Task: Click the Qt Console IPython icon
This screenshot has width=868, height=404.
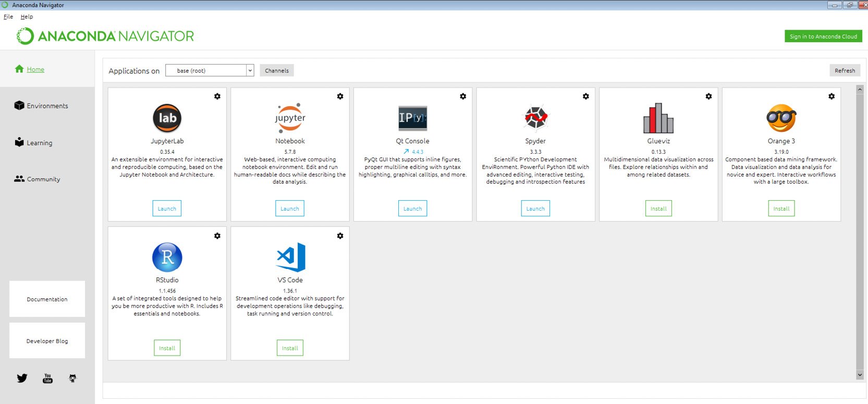Action: tap(413, 118)
